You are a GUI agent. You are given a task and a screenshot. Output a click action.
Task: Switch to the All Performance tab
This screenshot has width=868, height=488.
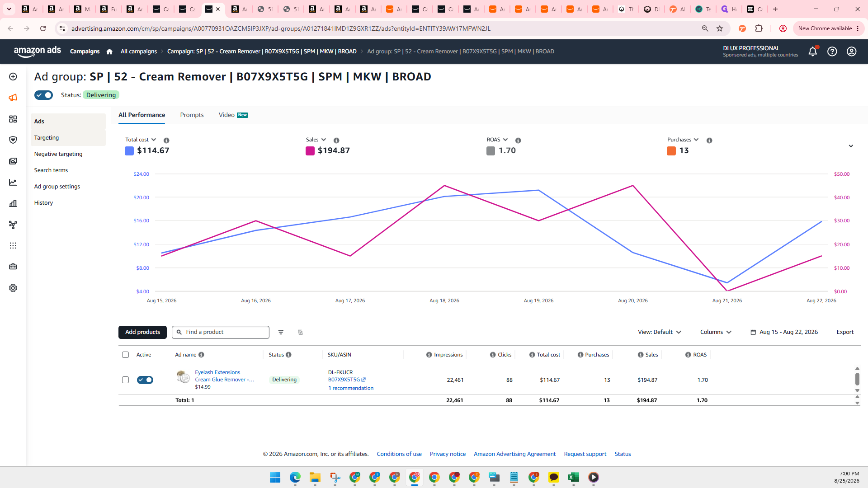coord(142,115)
